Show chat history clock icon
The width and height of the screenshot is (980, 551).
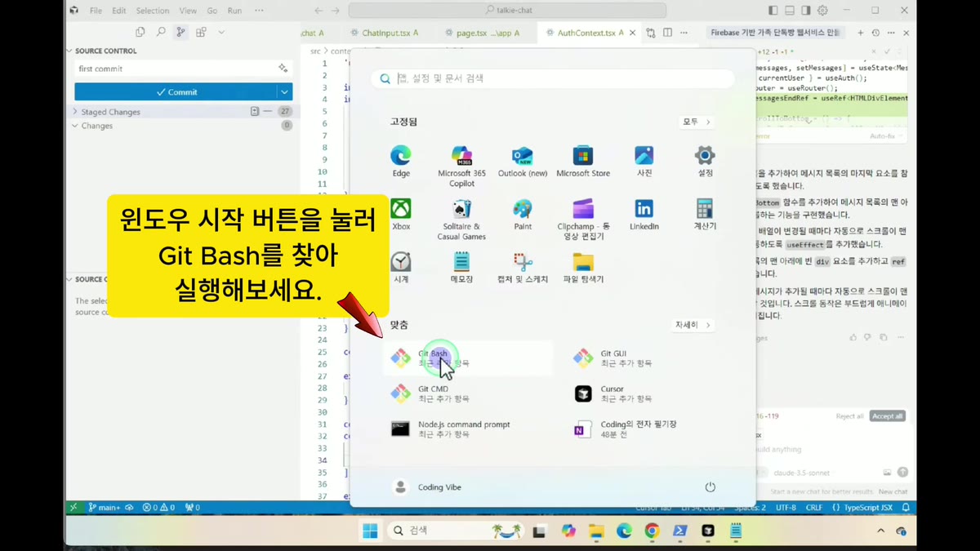tap(875, 33)
